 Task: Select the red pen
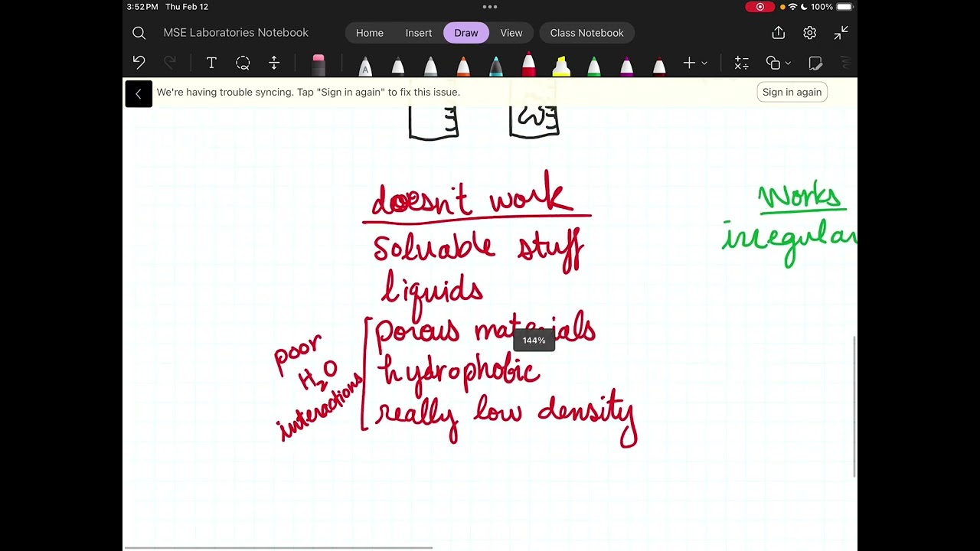(528, 64)
